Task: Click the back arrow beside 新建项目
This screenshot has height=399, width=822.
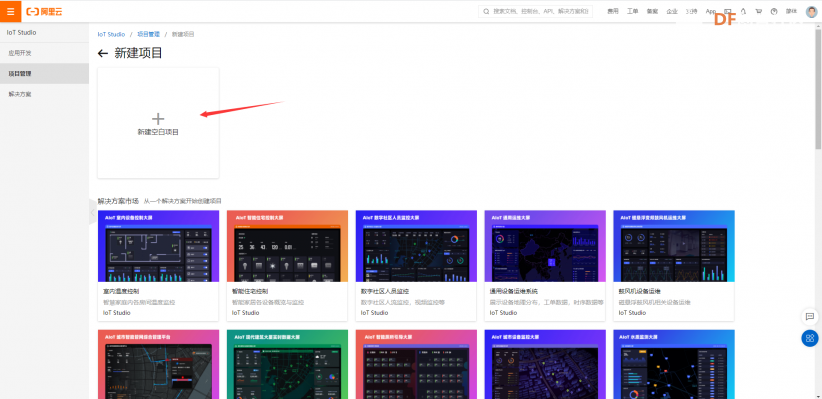Action: coord(103,53)
